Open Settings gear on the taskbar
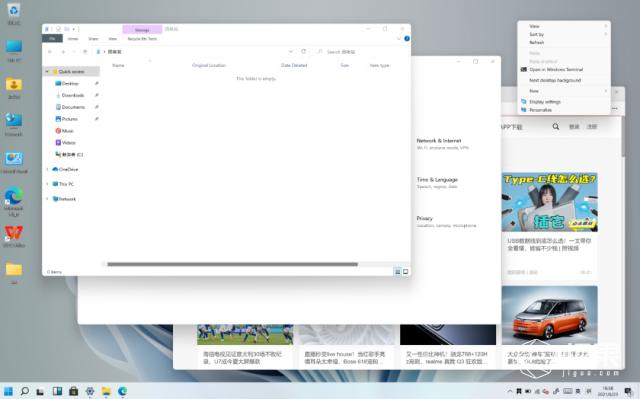The height and width of the screenshot is (399, 640). [x=90, y=391]
